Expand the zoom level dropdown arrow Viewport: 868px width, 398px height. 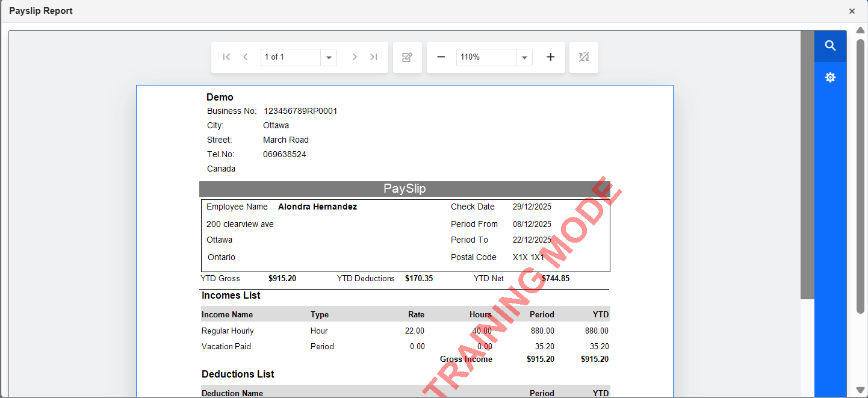tap(524, 57)
